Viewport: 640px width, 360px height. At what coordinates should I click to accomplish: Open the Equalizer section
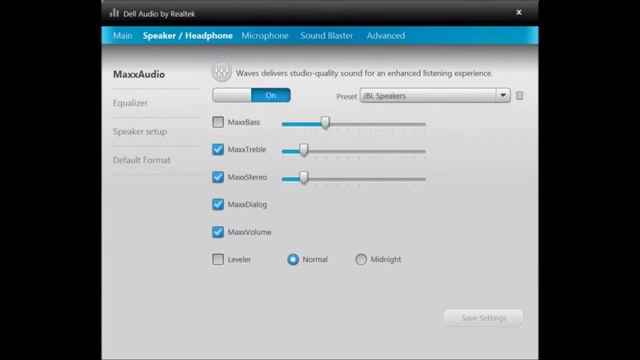pos(130,103)
